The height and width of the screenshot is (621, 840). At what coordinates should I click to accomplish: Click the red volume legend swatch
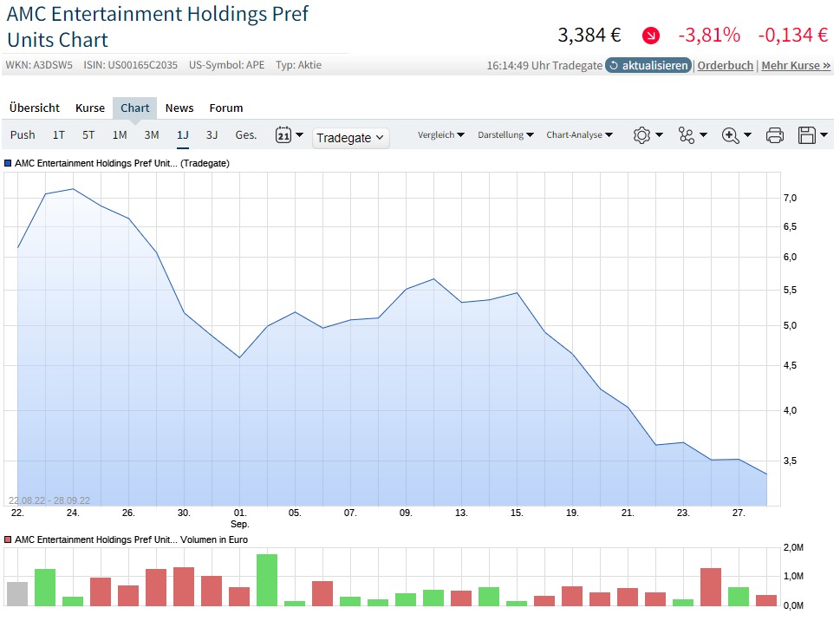(x=8, y=539)
